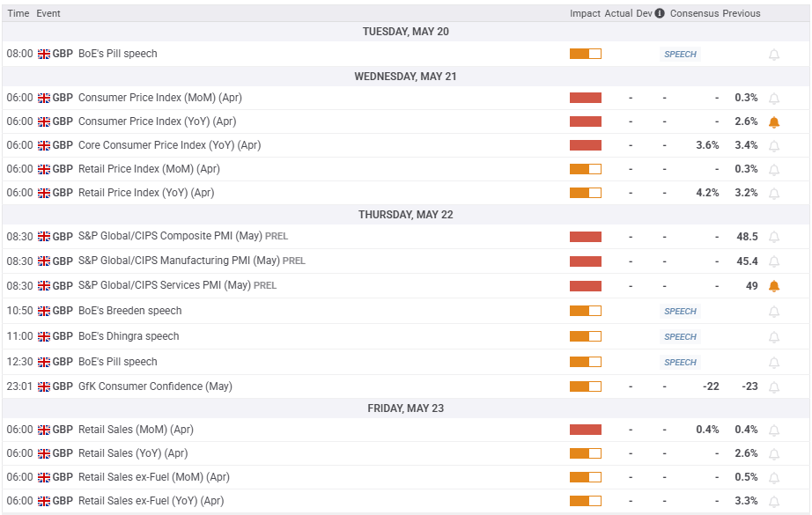Click red impact bar for Retail Sales (MoM)
The width and height of the screenshot is (812, 515).
pyautogui.click(x=586, y=430)
